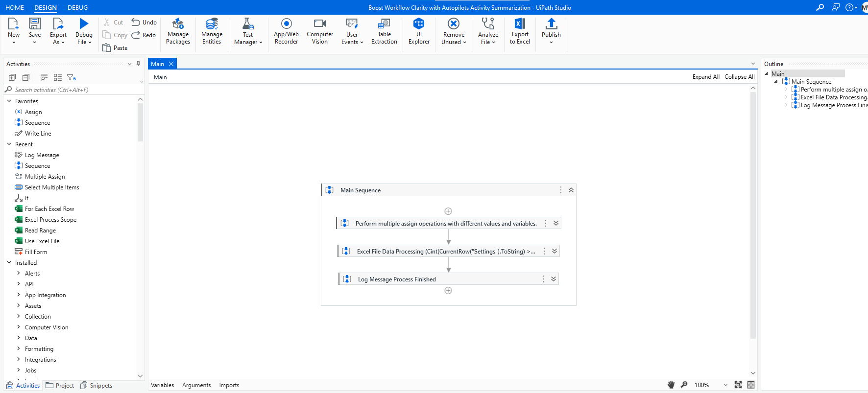The height and width of the screenshot is (393, 868).
Task: Click Expand All link
Action: coord(706,77)
